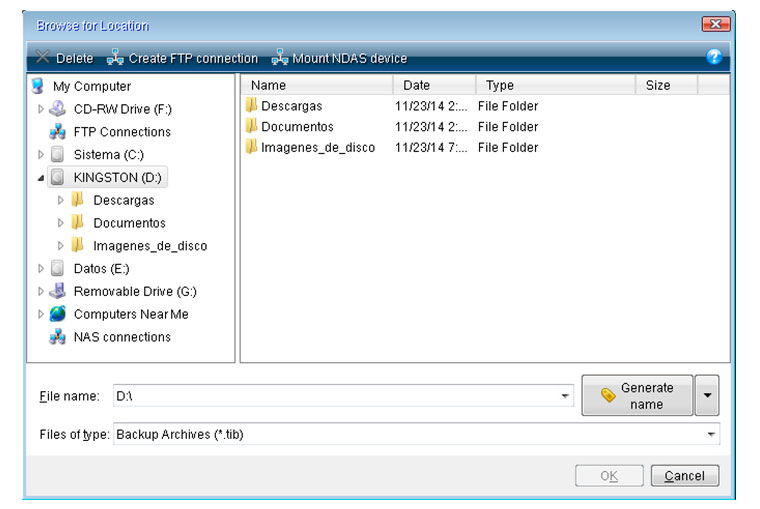This screenshot has height=509, width=760.
Task: Expand the Documentos subfolder in tree
Action: point(61,223)
